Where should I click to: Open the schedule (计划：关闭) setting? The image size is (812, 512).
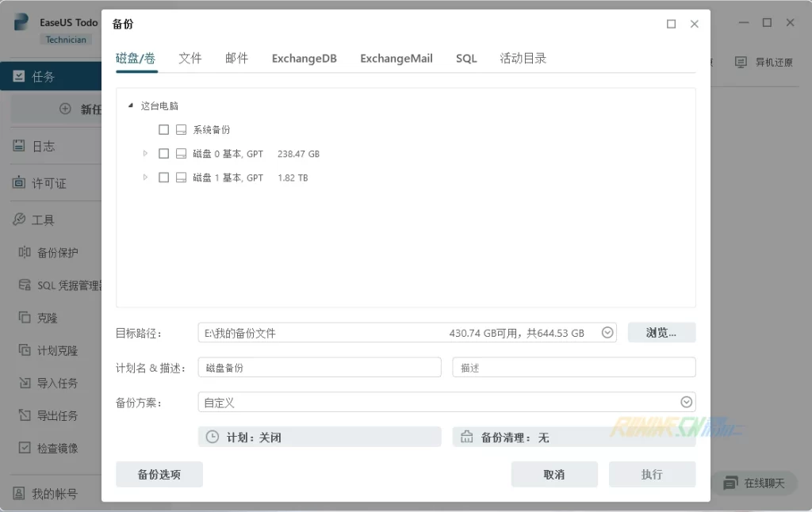[320, 437]
